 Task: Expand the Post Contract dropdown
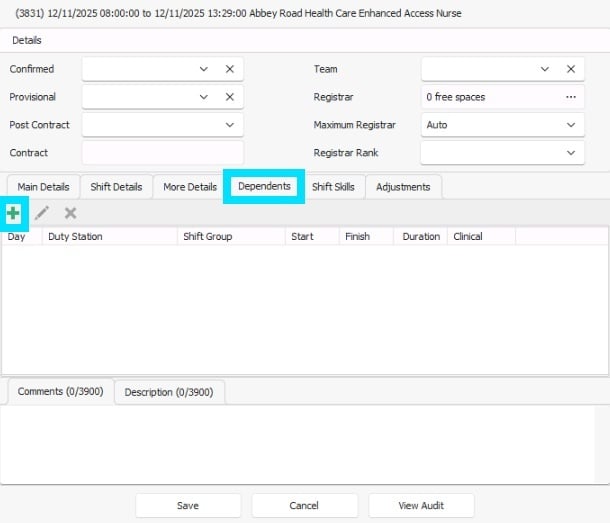(229, 125)
